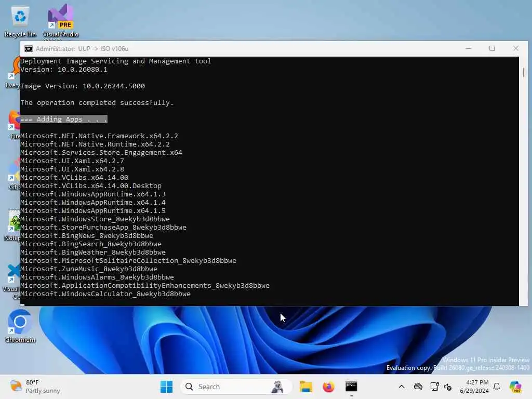Open notifications bell icon
Screen dimensions: 532x399
coord(497,387)
